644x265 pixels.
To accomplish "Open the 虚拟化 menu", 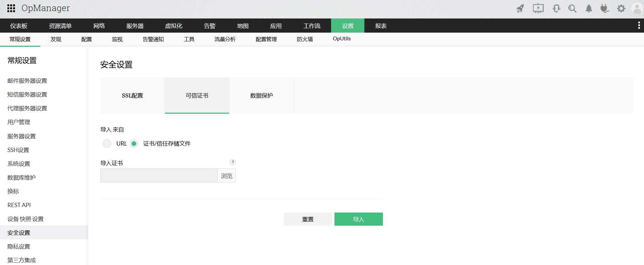I will pyautogui.click(x=174, y=26).
